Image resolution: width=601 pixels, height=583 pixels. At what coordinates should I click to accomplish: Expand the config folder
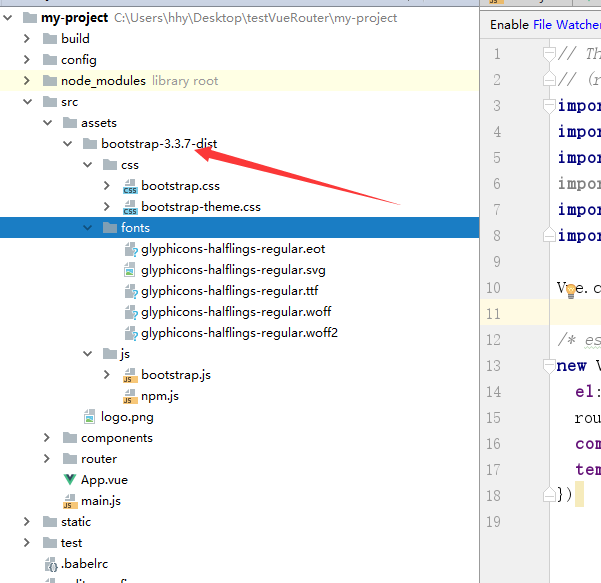click(26, 59)
